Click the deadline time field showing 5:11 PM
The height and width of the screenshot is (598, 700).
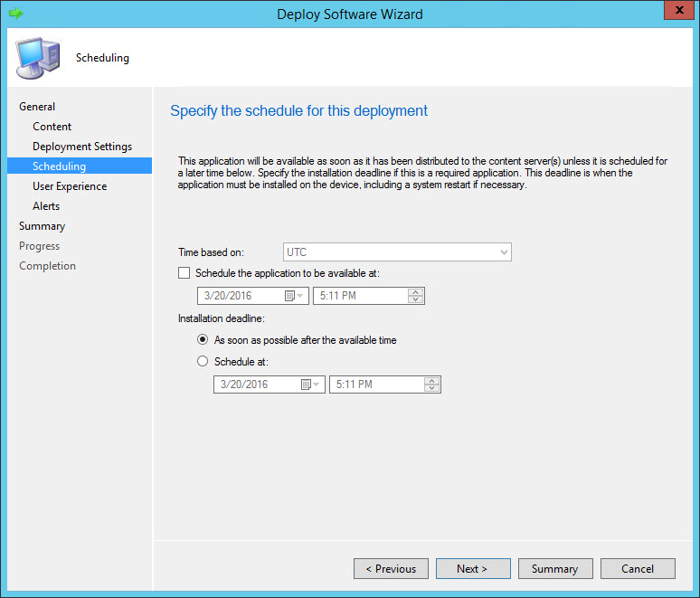click(x=375, y=384)
